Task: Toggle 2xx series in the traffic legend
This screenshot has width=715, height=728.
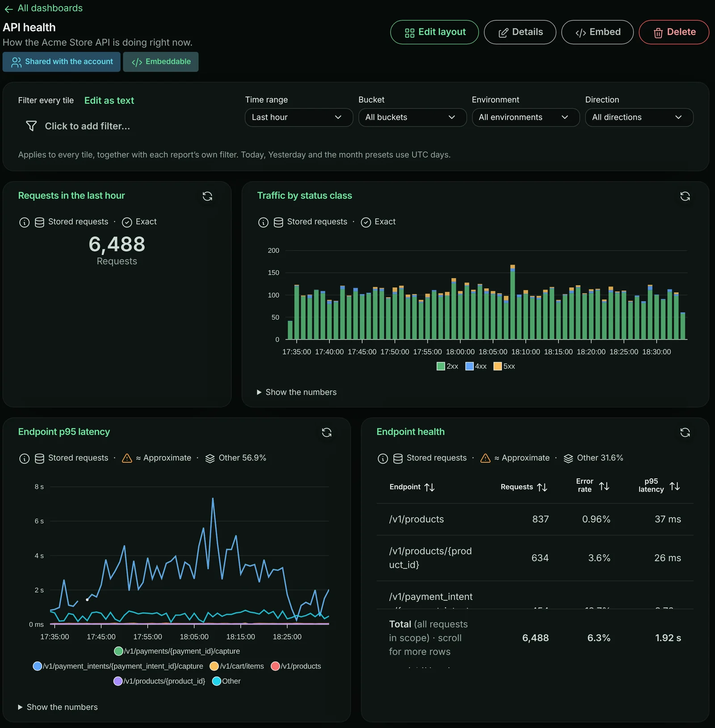Action: 447,366
